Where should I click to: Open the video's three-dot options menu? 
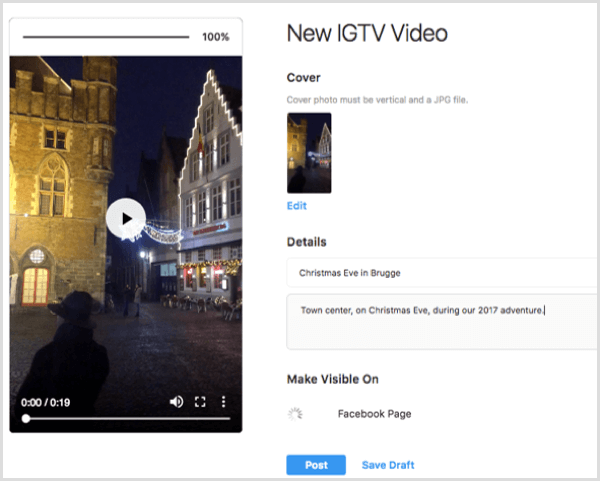(x=223, y=401)
